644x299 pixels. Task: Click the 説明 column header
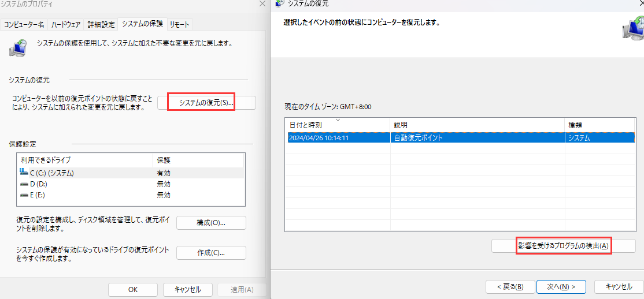click(x=478, y=124)
